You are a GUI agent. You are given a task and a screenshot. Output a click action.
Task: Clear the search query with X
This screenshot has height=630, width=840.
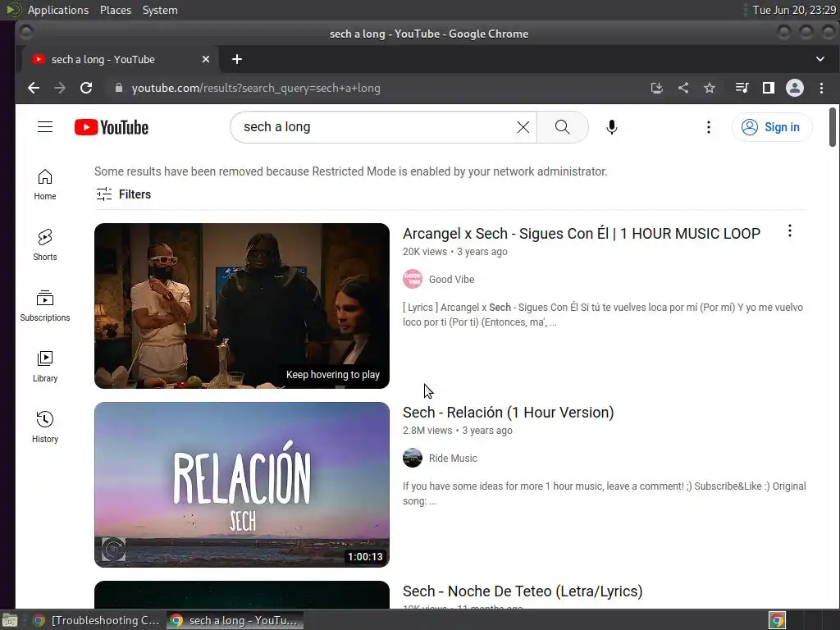click(x=523, y=127)
